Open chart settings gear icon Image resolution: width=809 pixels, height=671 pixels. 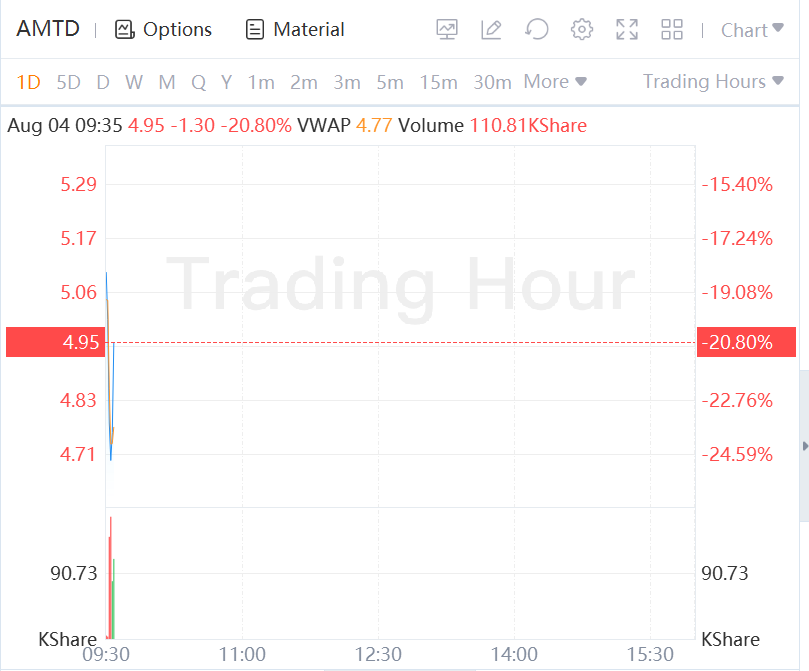[582, 30]
